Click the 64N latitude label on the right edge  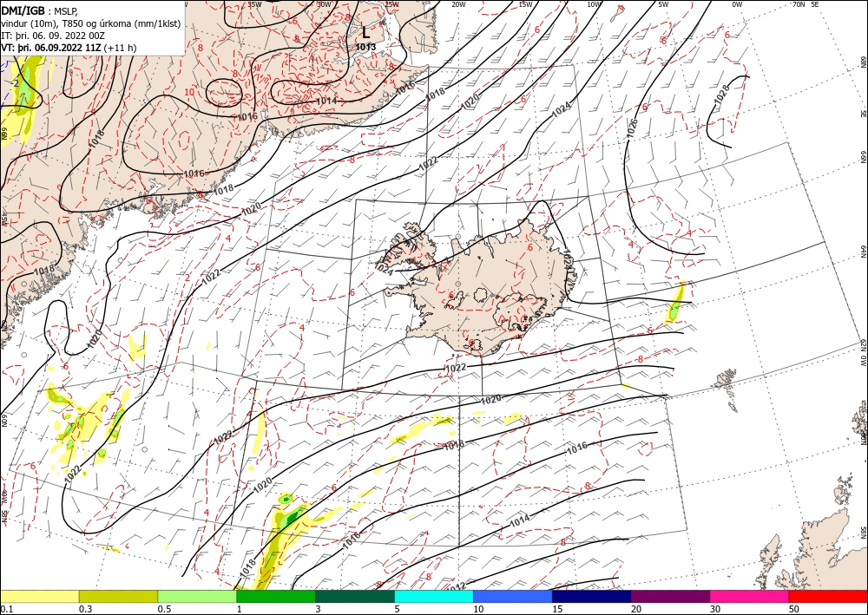(863, 251)
